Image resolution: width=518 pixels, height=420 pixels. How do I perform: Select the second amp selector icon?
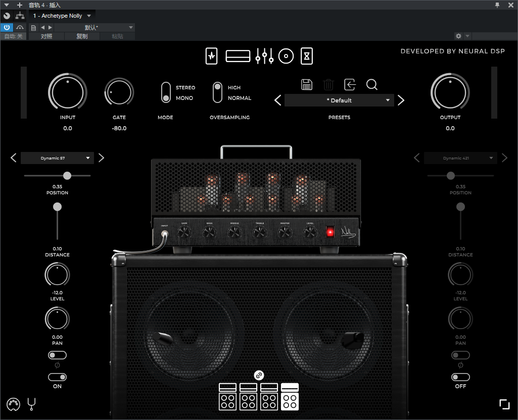(249, 397)
